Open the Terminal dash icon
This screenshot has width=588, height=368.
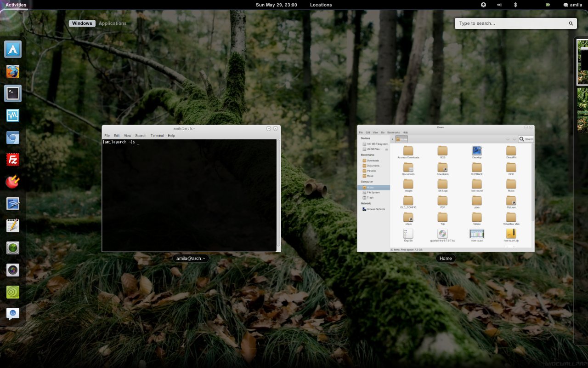click(13, 93)
